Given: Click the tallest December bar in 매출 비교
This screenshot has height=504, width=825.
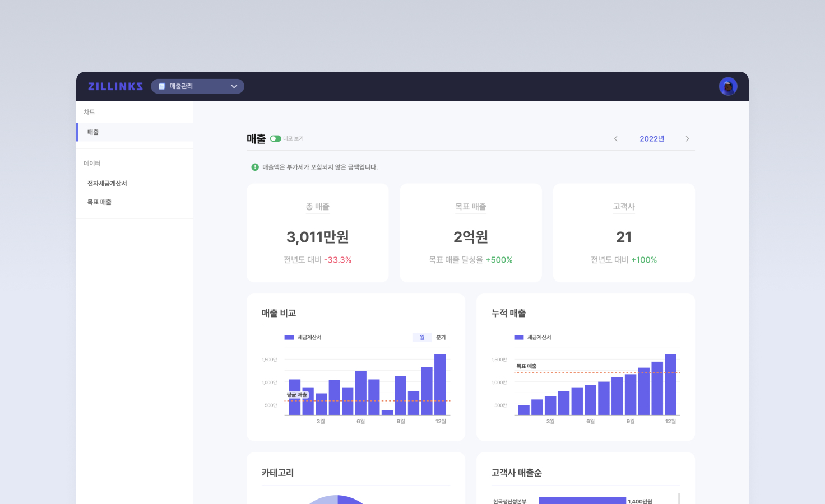Looking at the screenshot, I should coord(440,384).
